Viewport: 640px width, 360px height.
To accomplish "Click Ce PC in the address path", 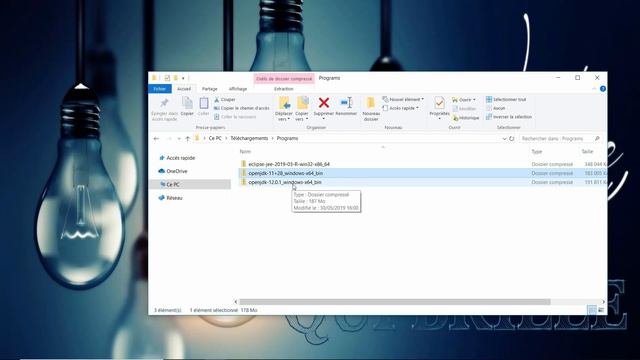I will point(215,138).
